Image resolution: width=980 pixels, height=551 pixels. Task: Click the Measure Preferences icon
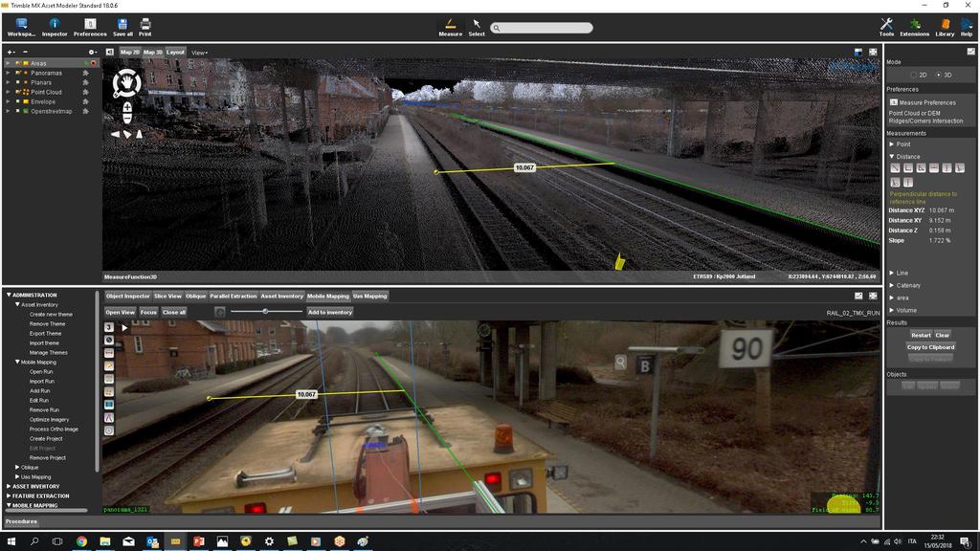894,101
